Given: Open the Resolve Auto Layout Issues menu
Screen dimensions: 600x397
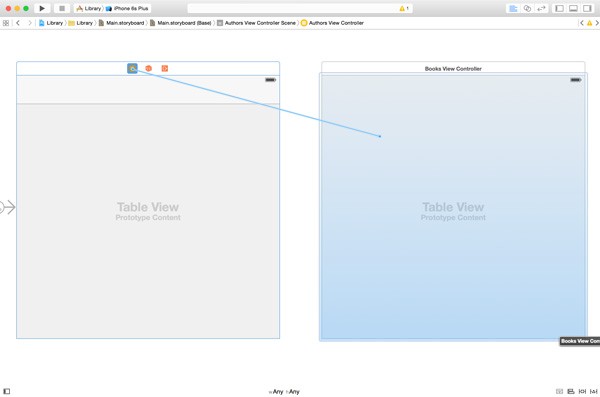Looking at the screenshot, I should [x=593, y=391].
